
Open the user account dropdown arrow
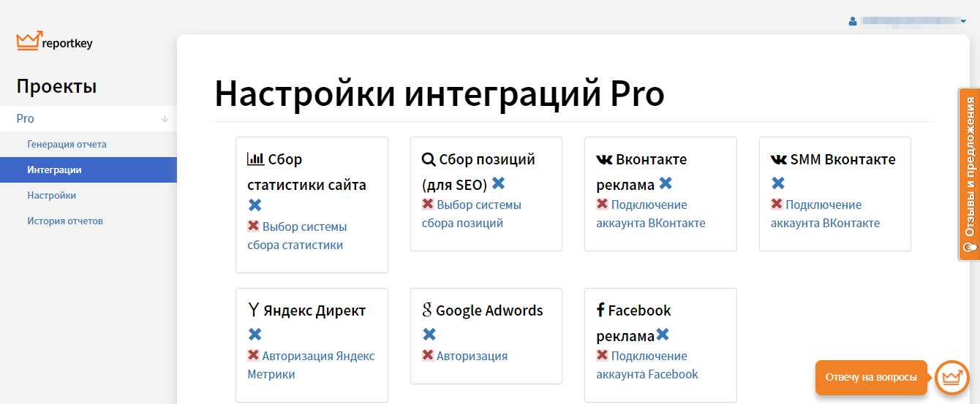coord(963,22)
